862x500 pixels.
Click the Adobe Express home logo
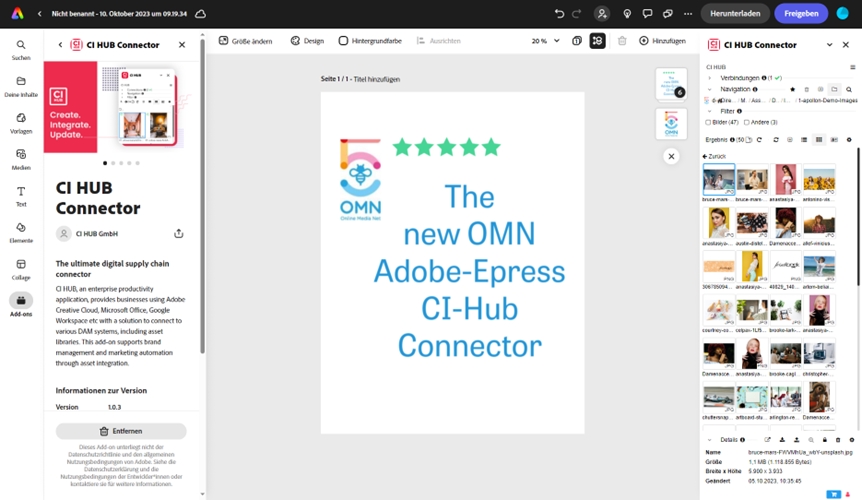click(18, 13)
